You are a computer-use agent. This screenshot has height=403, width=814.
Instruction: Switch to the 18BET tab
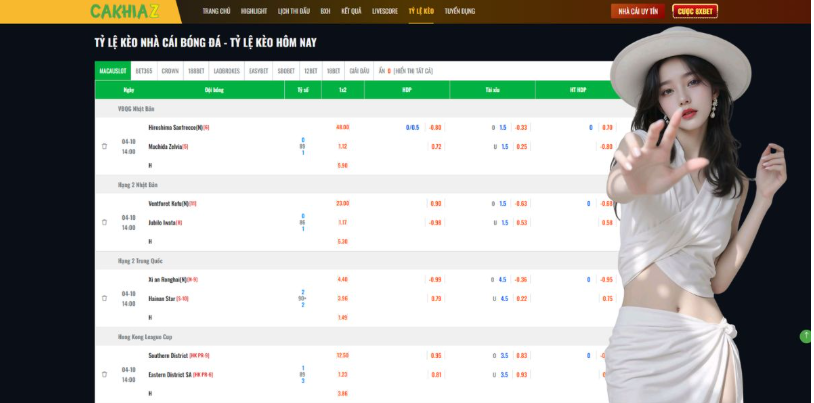[333, 71]
